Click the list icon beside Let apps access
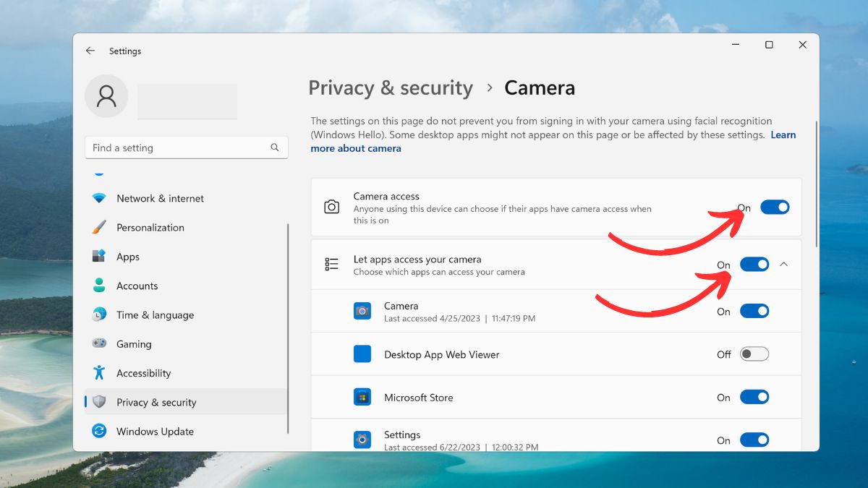868x488 pixels. 332,265
